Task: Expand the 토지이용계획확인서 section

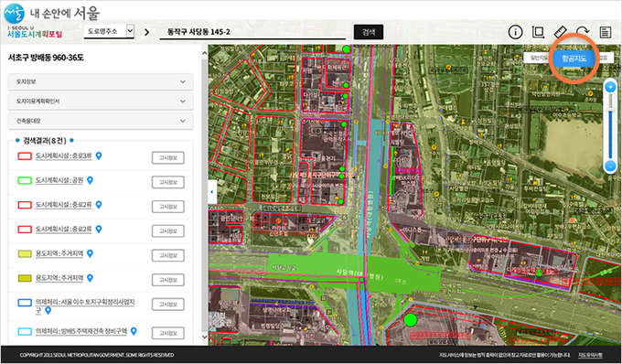Action: 101,102
